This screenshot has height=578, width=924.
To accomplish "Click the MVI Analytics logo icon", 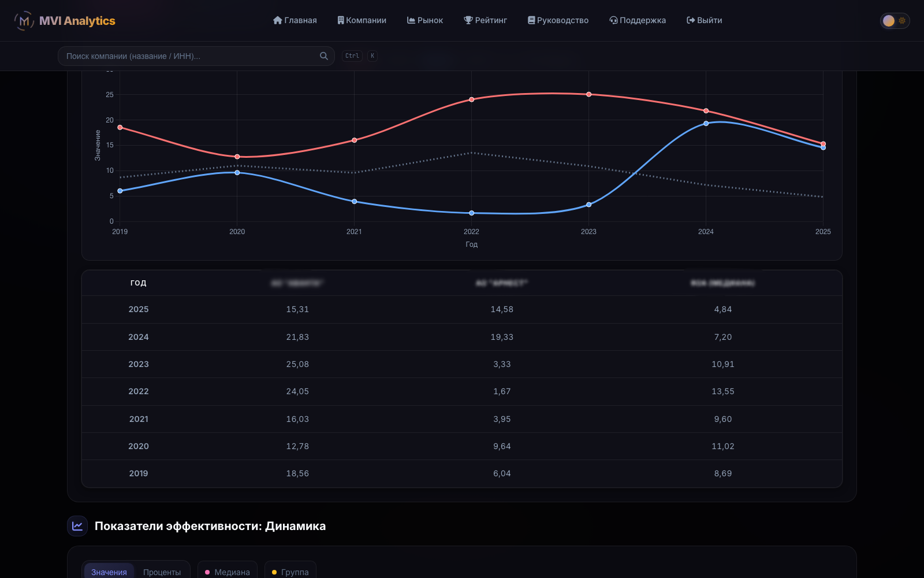I will (24, 21).
